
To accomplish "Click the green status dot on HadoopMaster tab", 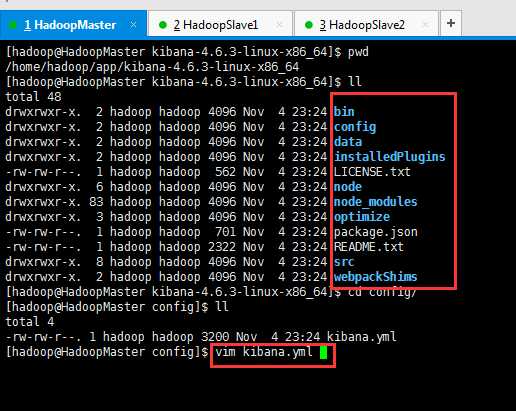I will click(13, 25).
